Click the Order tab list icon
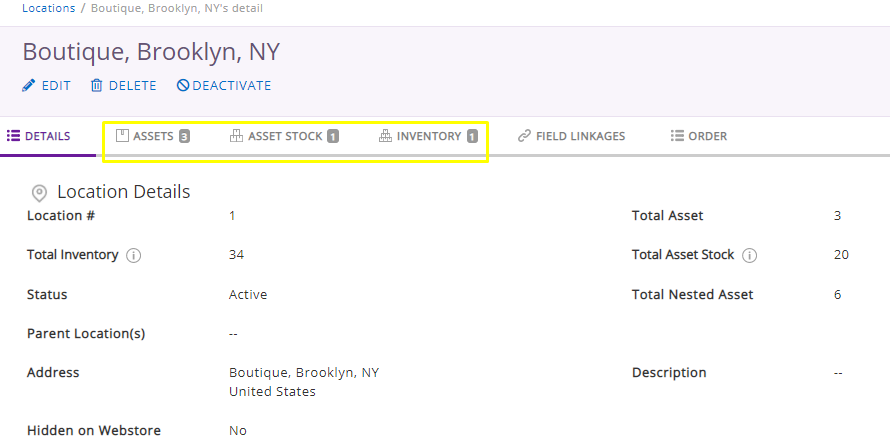Screen dimensions: 890x443 click(677, 136)
